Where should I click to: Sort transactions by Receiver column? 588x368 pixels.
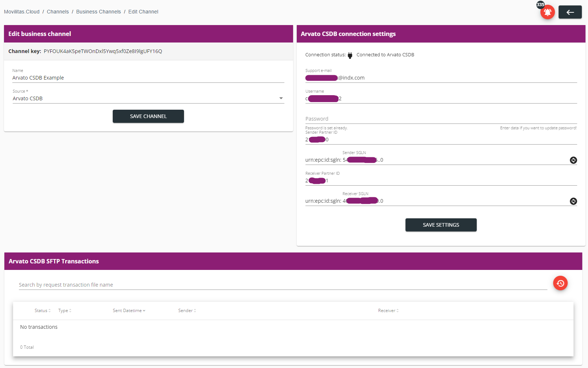[x=388, y=311]
